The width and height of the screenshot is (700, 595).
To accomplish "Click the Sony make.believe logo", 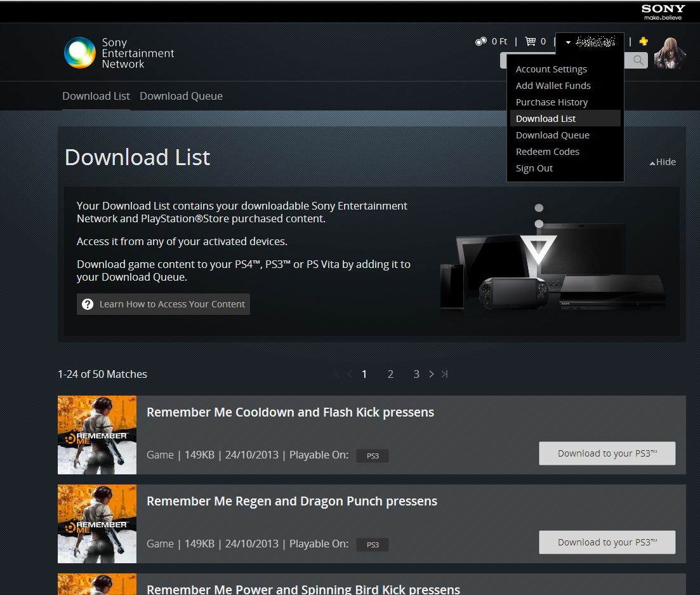I will tap(663, 11).
